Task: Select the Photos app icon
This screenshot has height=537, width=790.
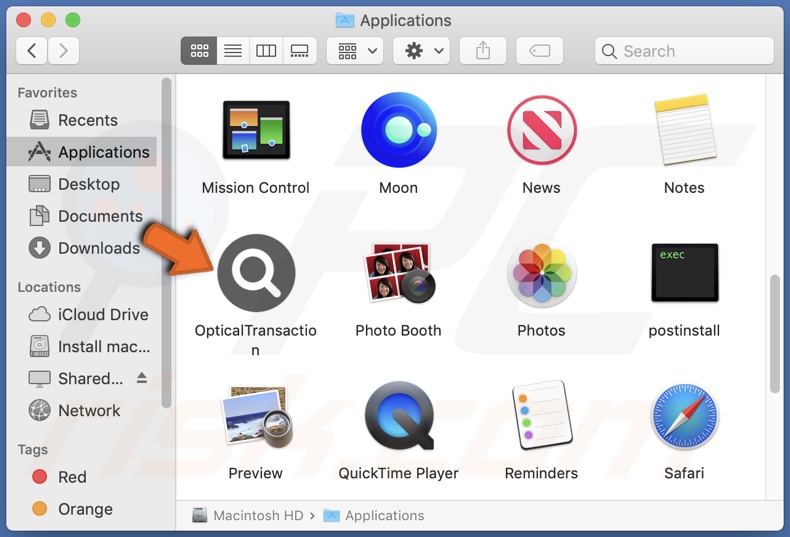Action: [542, 273]
